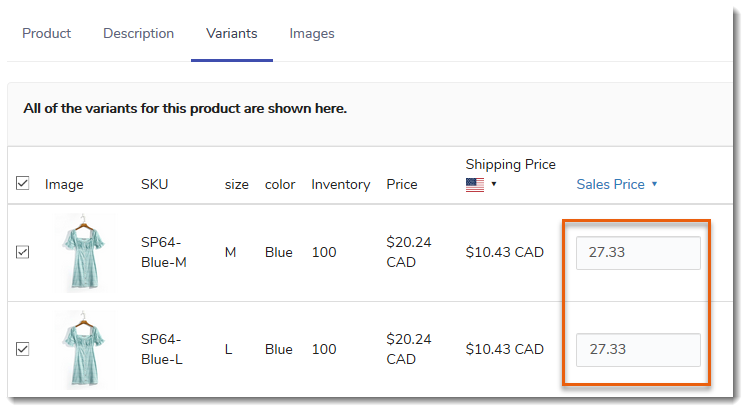Click the Price column header
Image resolution: width=748 pixels, height=412 pixels.
[x=402, y=184]
